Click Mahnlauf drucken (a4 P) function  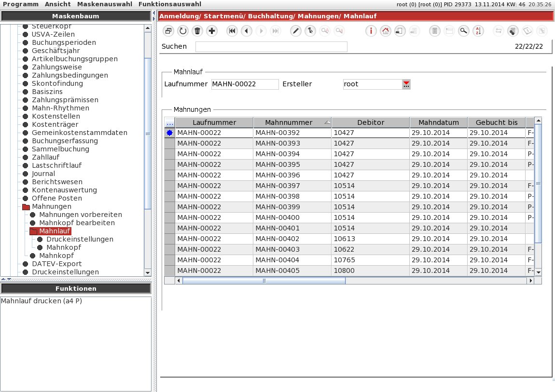pyautogui.click(x=42, y=301)
